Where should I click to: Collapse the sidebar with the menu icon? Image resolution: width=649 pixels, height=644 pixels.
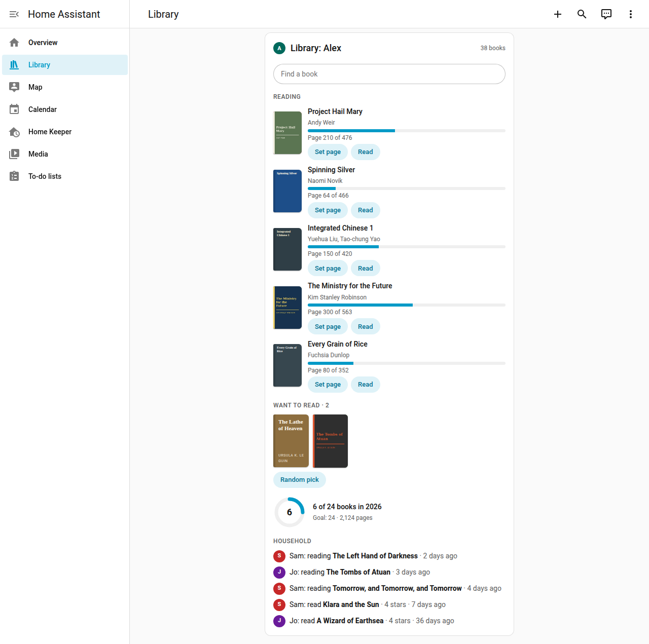click(x=14, y=14)
